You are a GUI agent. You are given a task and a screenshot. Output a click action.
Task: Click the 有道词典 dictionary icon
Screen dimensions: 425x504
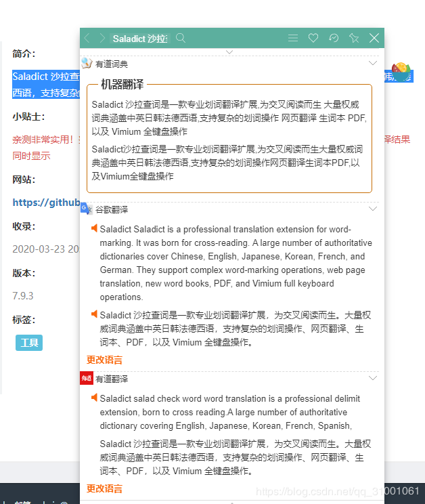[x=87, y=63]
